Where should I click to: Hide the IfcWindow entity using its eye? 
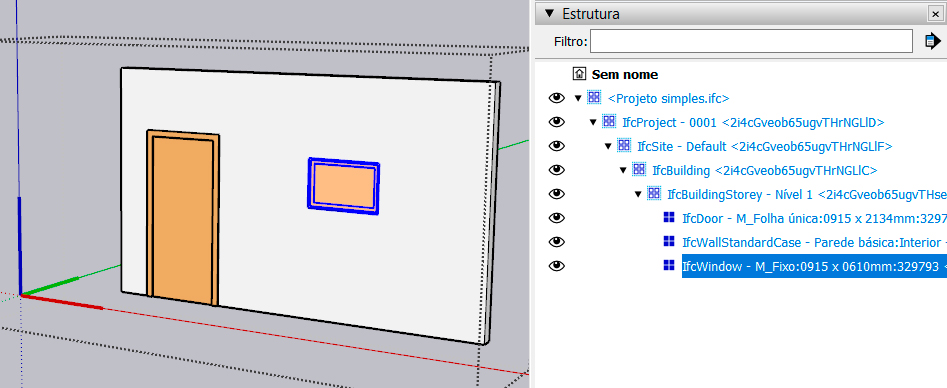pyautogui.click(x=556, y=266)
